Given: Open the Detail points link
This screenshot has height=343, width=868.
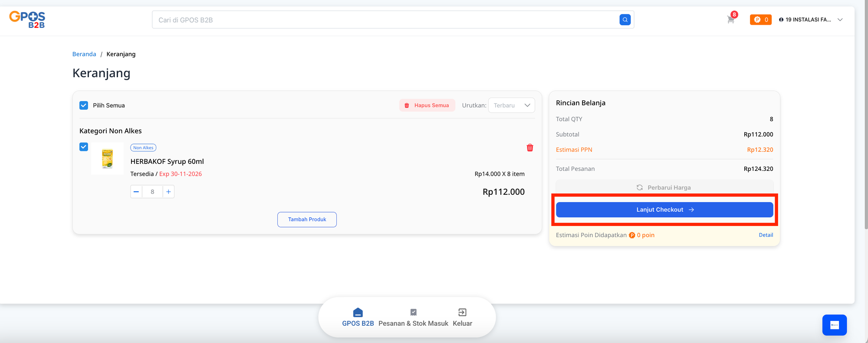Looking at the screenshot, I should pyautogui.click(x=766, y=235).
